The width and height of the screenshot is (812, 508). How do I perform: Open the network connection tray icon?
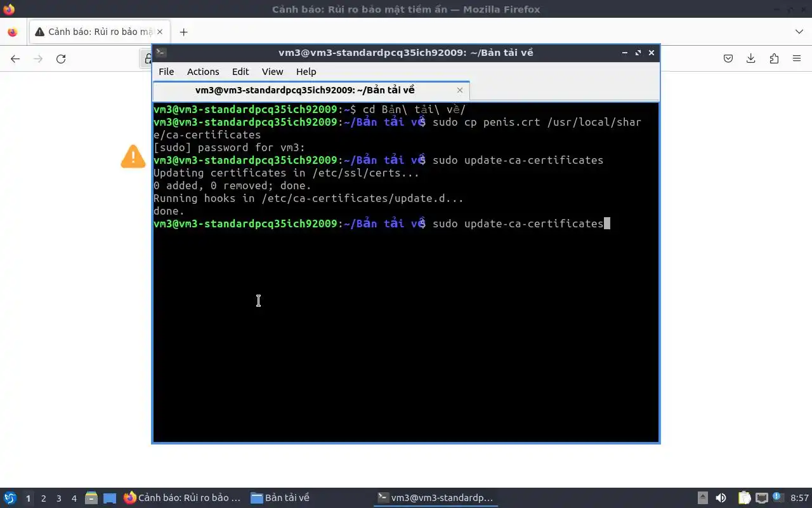pyautogui.click(x=761, y=498)
